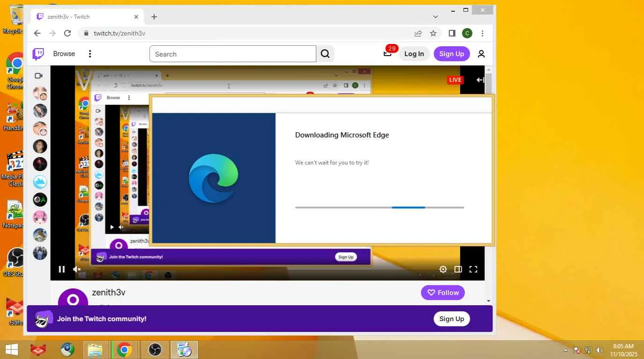Unmute the stream audio
This screenshot has height=359, width=644.
click(x=77, y=269)
